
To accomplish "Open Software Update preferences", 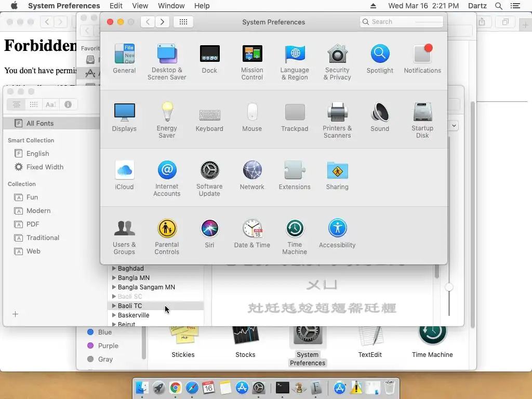I will (x=209, y=179).
